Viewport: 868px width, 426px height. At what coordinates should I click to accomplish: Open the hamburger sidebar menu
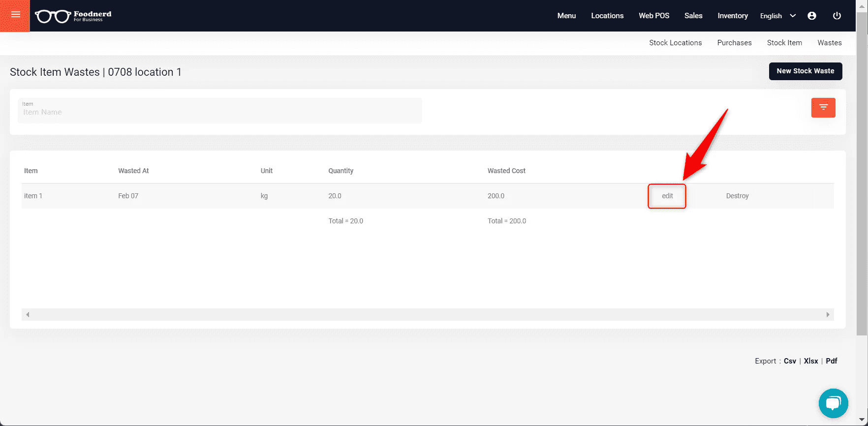tap(15, 15)
